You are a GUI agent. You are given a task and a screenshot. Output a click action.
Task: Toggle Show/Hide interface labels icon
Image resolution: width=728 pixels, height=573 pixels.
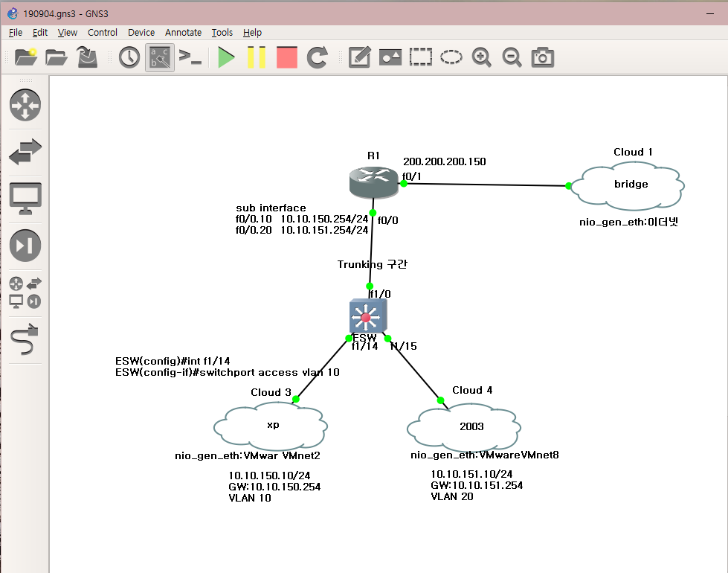pos(160,57)
